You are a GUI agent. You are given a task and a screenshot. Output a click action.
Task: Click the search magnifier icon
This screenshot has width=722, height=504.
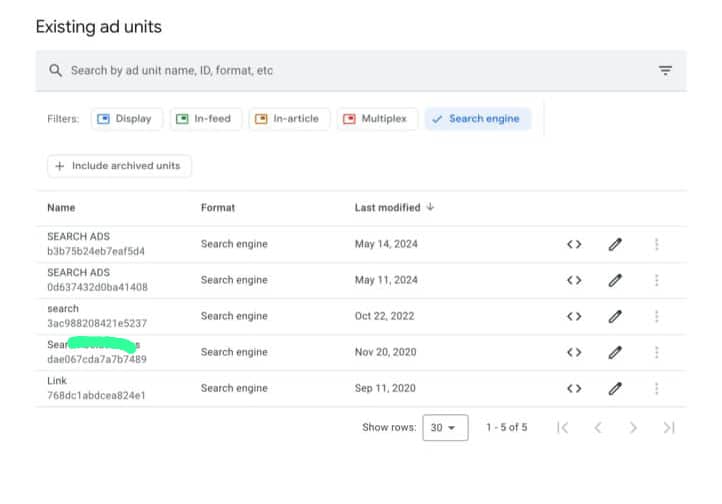(56, 70)
